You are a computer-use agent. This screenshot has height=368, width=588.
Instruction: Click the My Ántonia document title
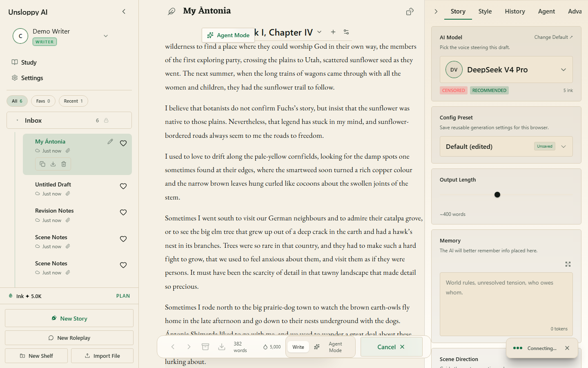(x=207, y=11)
